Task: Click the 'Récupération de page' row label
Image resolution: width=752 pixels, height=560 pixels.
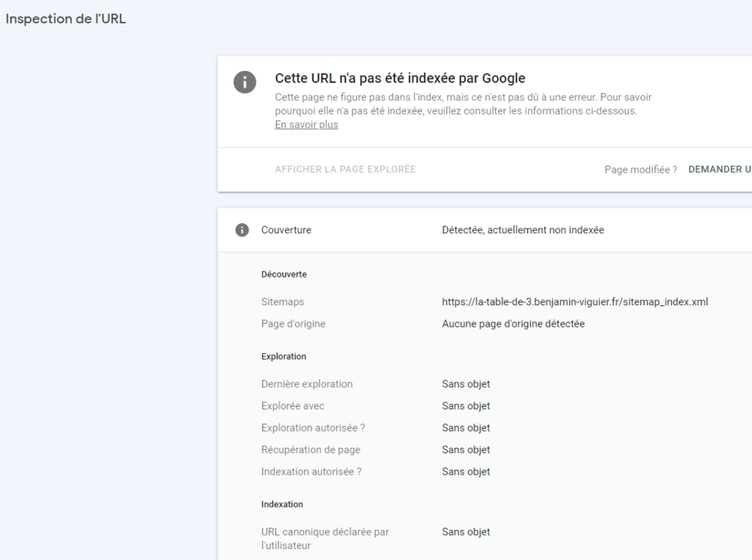Action: click(311, 450)
